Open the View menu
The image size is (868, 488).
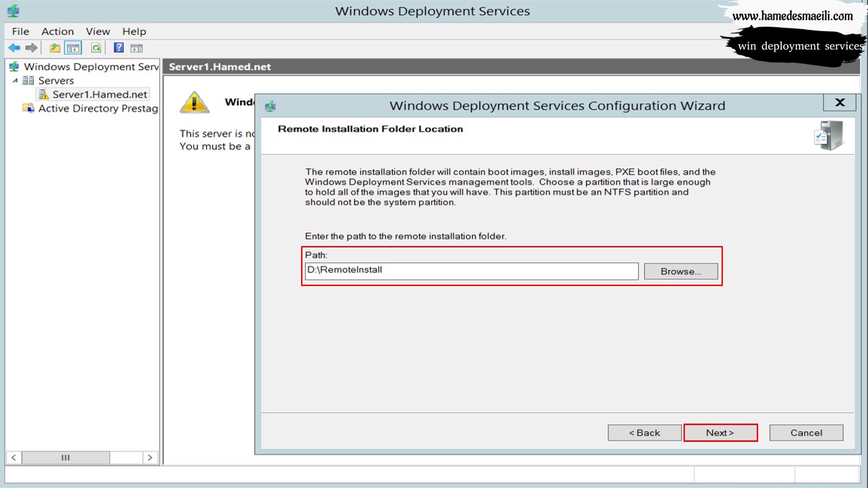98,31
